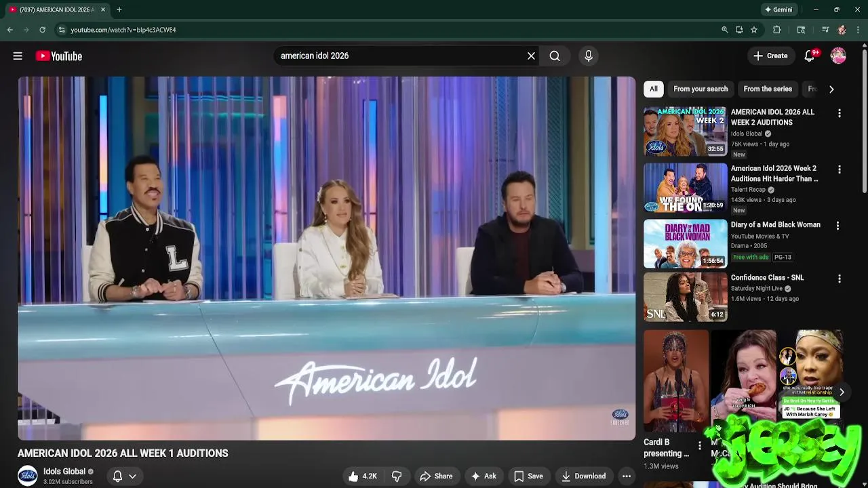The width and height of the screenshot is (868, 488).
Task: Open 'Diary of a Mad Black Woman' title
Action: (x=776, y=225)
